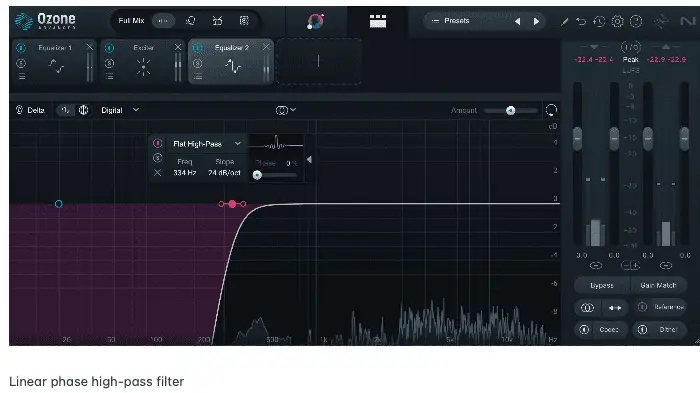Image resolution: width=700 pixels, height=393 pixels.
Task: Open the Flat High-Pass filter type dropdown
Action: (207, 144)
